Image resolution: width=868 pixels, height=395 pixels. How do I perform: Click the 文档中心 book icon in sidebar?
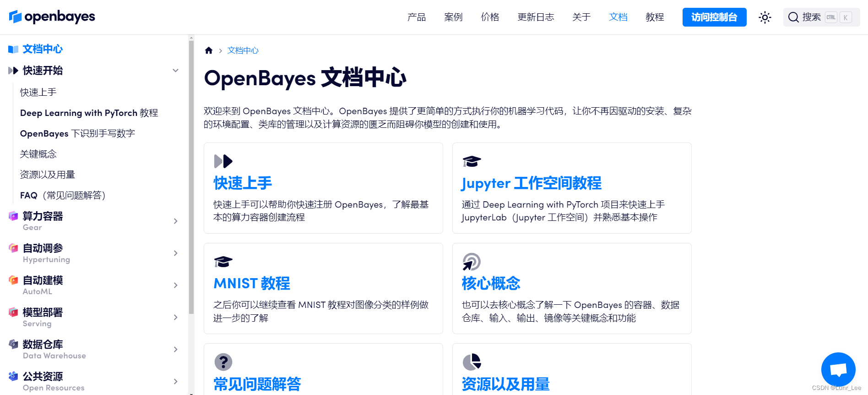[x=13, y=49]
